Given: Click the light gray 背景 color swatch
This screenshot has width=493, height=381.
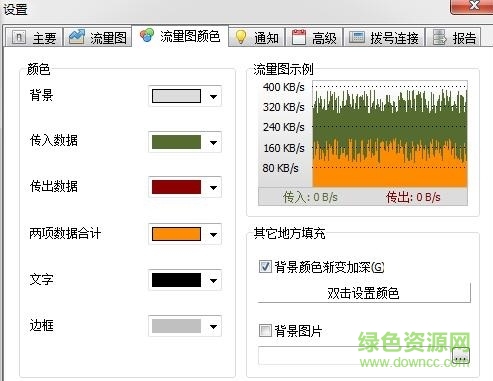Looking at the screenshot, I should tap(176, 96).
